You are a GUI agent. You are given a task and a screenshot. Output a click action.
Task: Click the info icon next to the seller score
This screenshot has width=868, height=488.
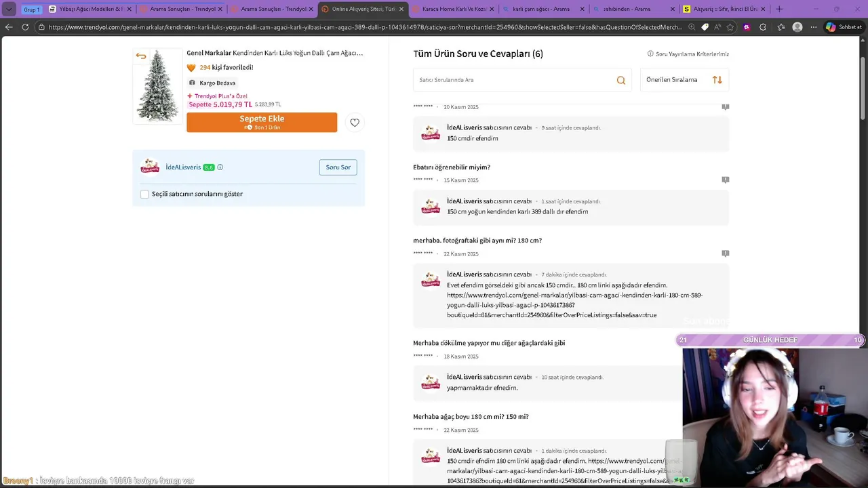coord(220,167)
